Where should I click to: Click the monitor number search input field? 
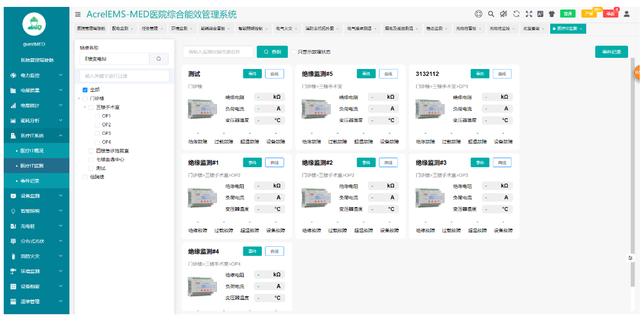click(218, 52)
